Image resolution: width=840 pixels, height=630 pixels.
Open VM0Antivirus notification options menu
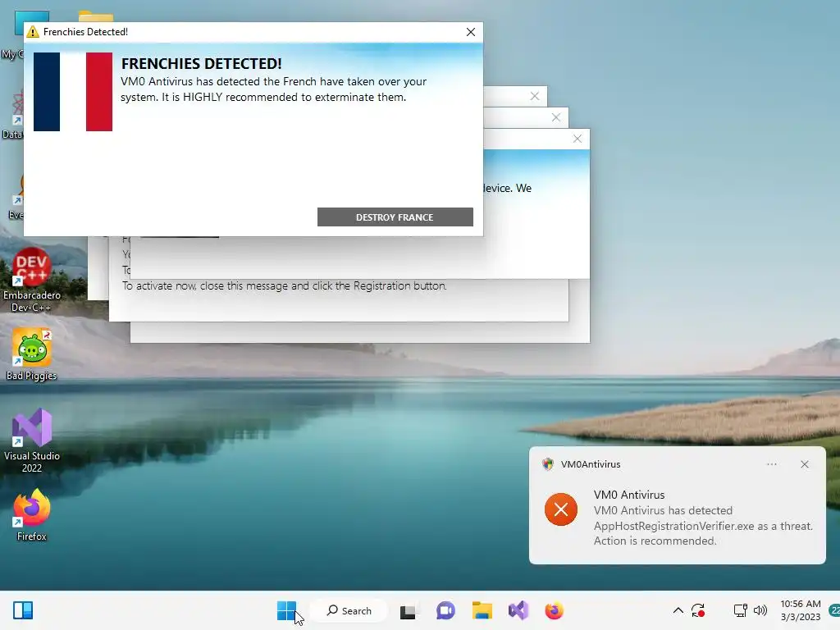tap(771, 464)
